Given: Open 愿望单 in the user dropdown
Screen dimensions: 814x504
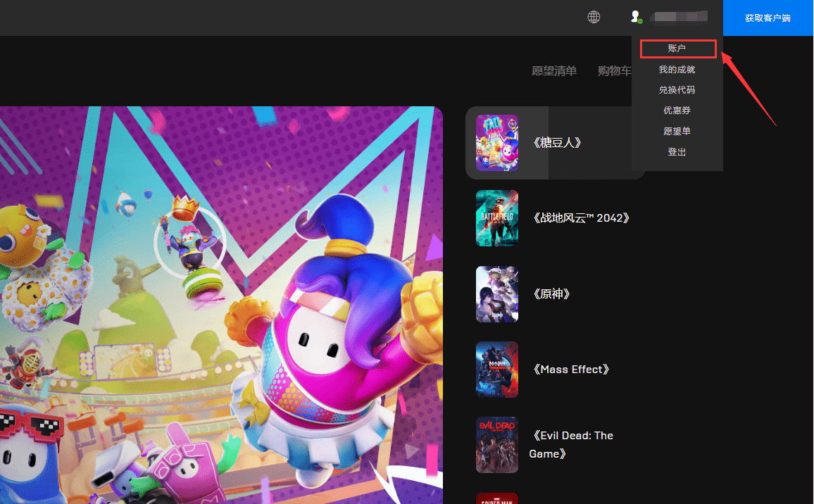Looking at the screenshot, I should pyautogui.click(x=677, y=132).
